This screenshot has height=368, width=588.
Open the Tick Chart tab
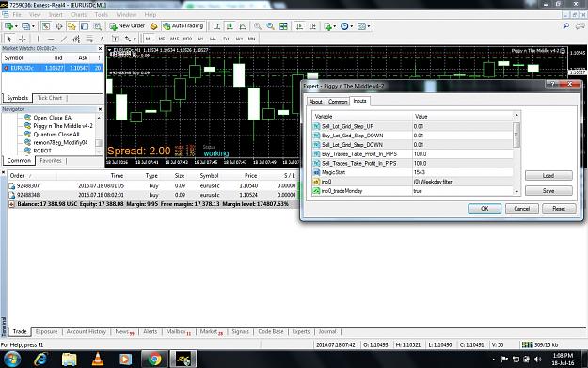point(50,98)
